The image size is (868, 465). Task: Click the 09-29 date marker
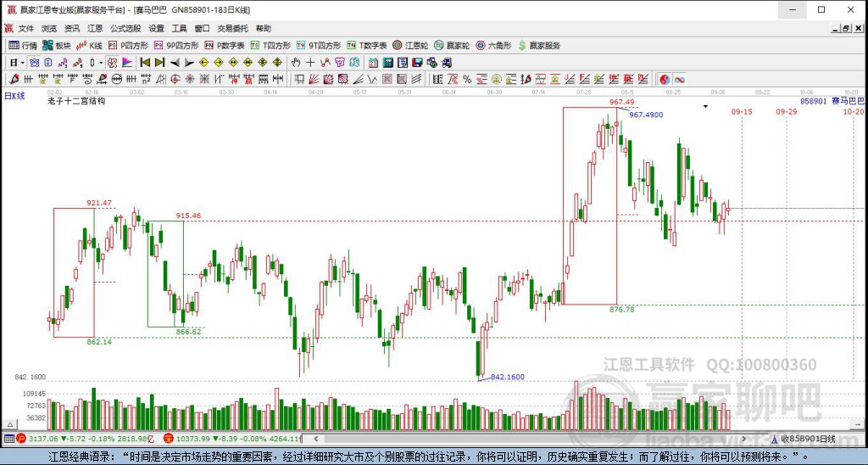787,111
